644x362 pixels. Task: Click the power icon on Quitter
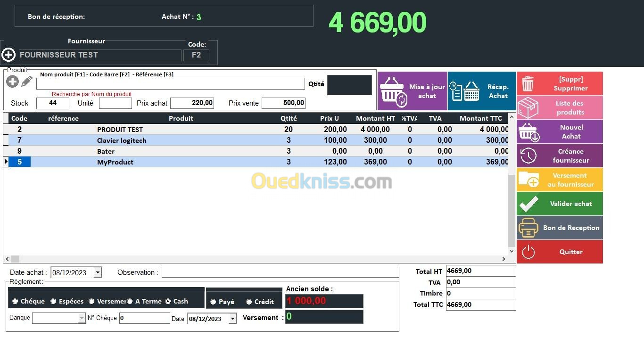tap(528, 252)
